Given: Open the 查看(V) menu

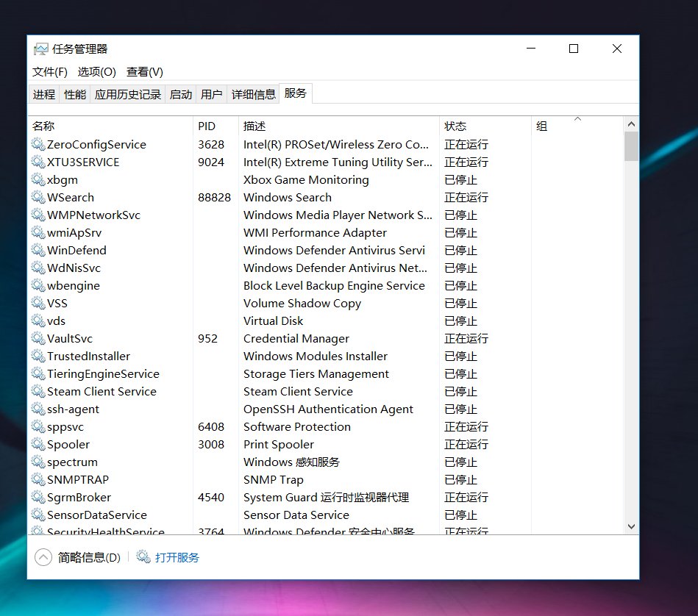Looking at the screenshot, I should point(145,71).
